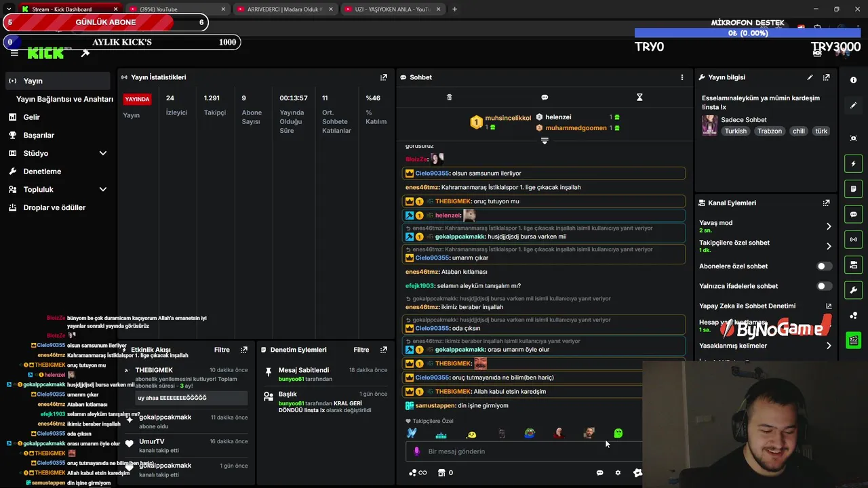Image resolution: width=868 pixels, height=488 pixels.
Task: Click the chat bubble icon below message box
Action: pyautogui.click(x=599, y=473)
